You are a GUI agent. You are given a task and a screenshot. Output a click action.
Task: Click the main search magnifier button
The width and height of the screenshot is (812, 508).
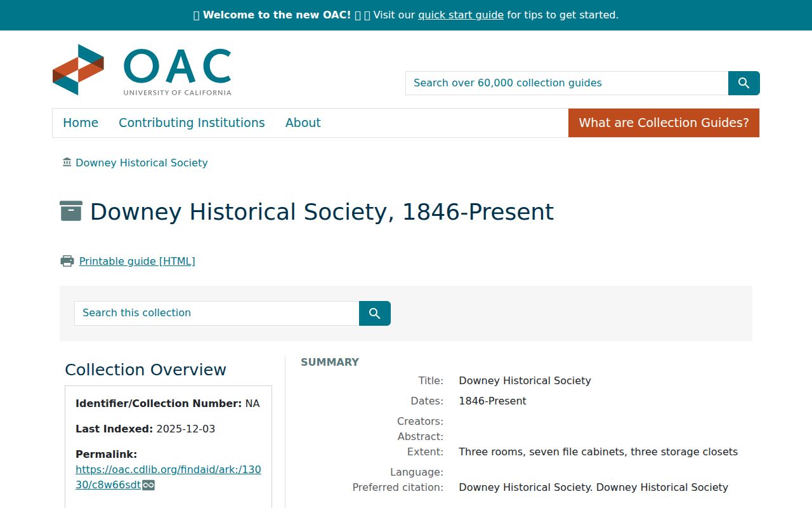pyautogui.click(x=743, y=83)
